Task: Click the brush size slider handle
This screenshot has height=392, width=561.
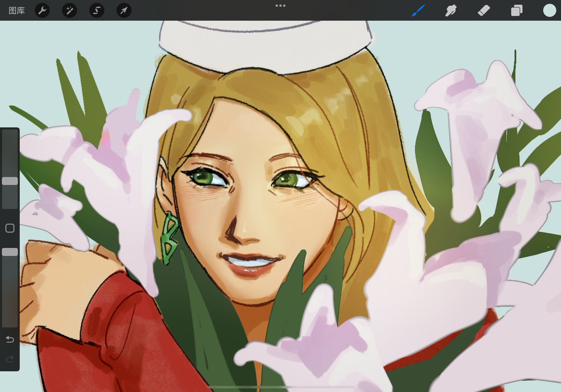Action: [10, 181]
